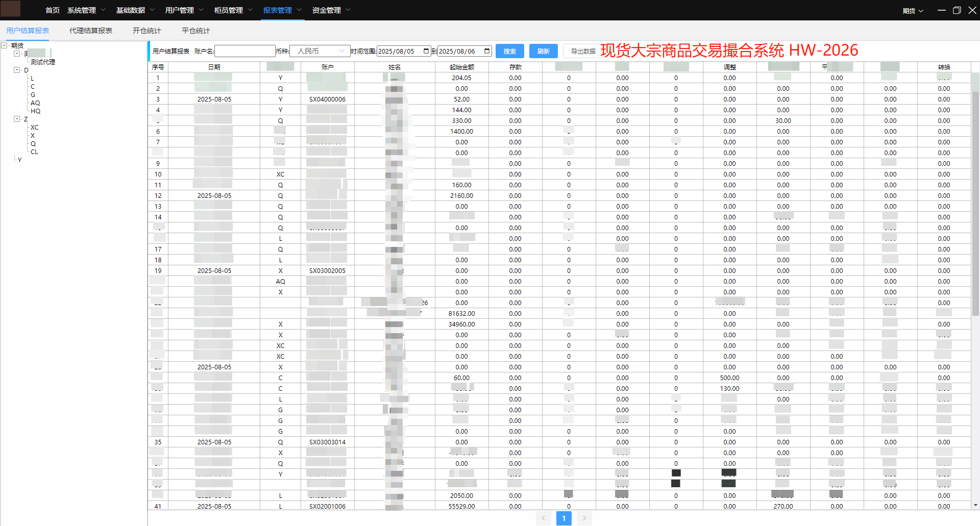Click the start date field 2025/08/05
This screenshot has width=980, height=526.
404,51
